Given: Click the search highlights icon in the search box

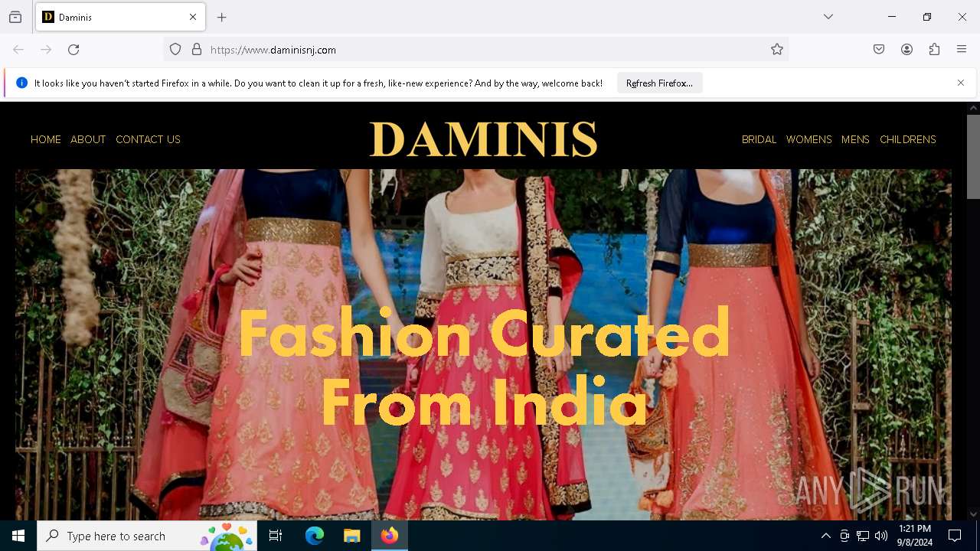Looking at the screenshot, I should coord(227,536).
